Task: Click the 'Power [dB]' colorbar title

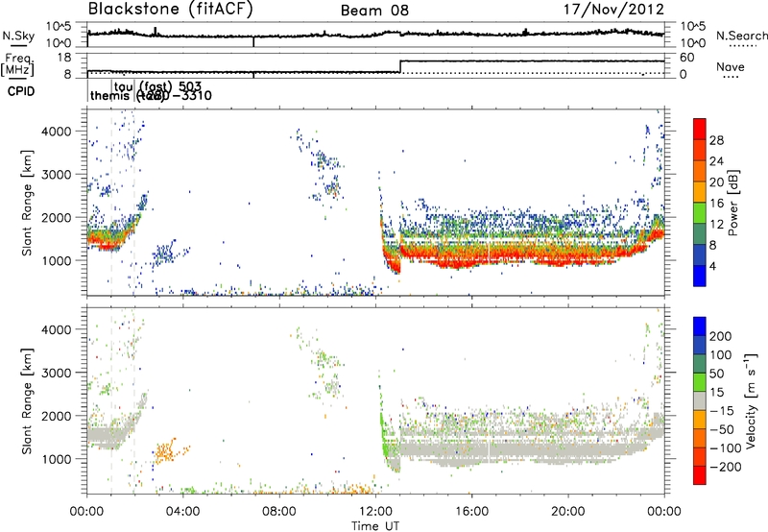Action: coord(733,203)
